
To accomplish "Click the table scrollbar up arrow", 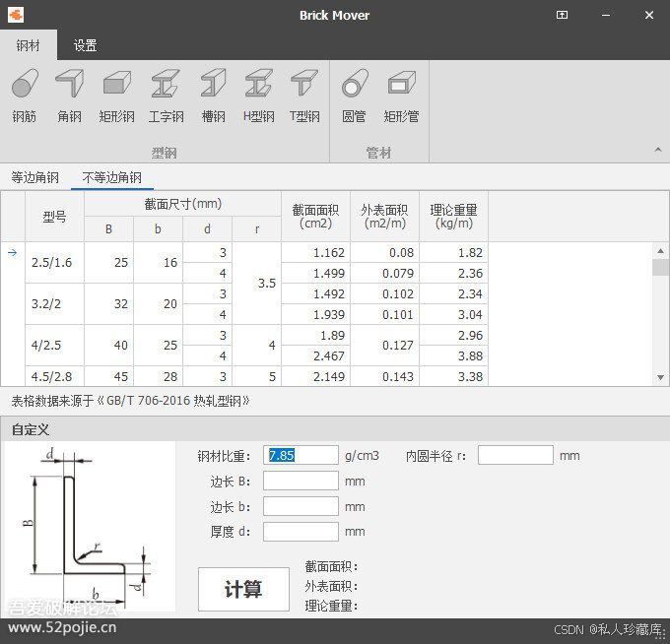I will [660, 251].
